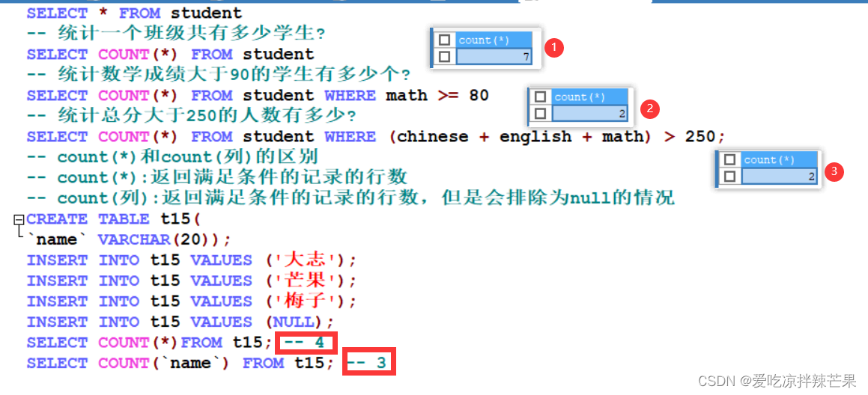Click the comment count(*)和count(列)的区别

pos(172,157)
